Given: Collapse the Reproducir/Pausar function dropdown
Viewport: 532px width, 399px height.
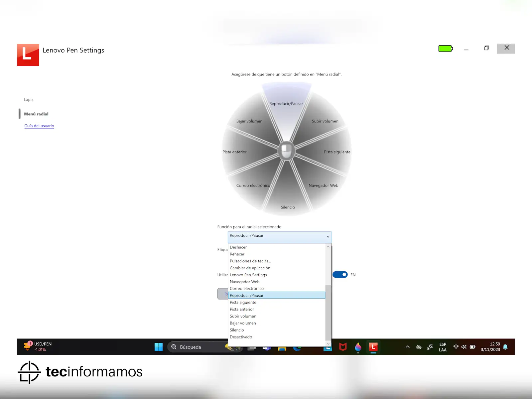Looking at the screenshot, I should (x=328, y=237).
